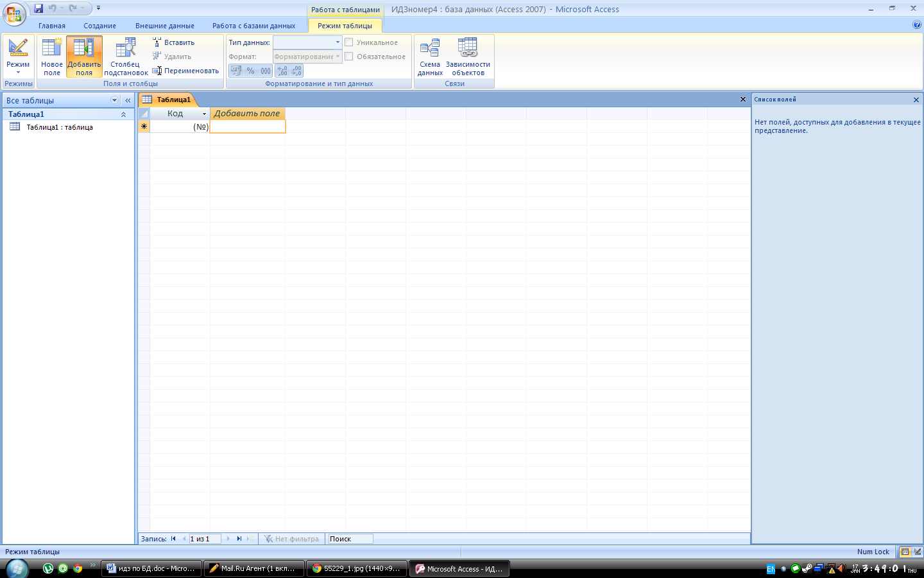Switch to Design view in status bar

pos(917,552)
